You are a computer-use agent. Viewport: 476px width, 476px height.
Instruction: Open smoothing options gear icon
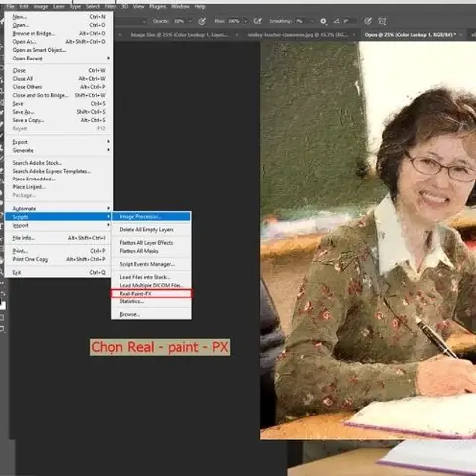point(323,21)
